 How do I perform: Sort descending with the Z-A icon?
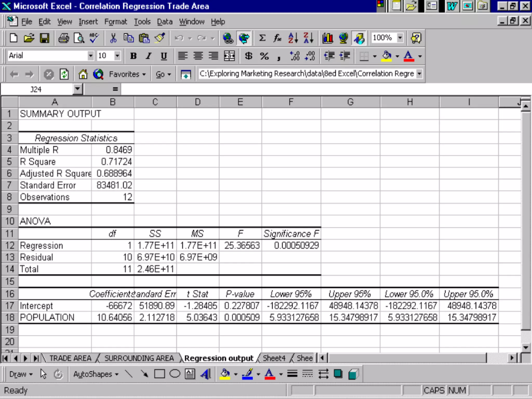tap(309, 38)
